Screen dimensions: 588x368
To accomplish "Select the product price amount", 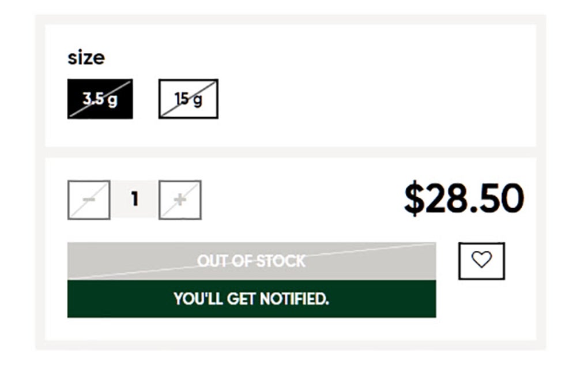I will coord(463,199).
